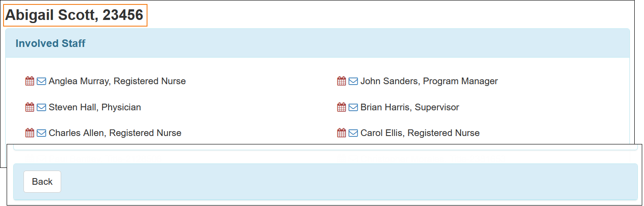Viewport: 644px width, 206px height.
Task: Email Charles Allen via envelope icon
Action: [41, 132]
